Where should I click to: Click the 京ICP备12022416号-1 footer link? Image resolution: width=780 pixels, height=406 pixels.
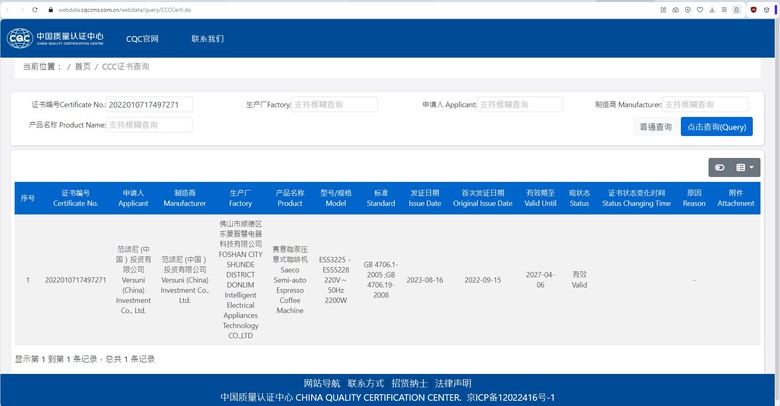pyautogui.click(x=510, y=398)
